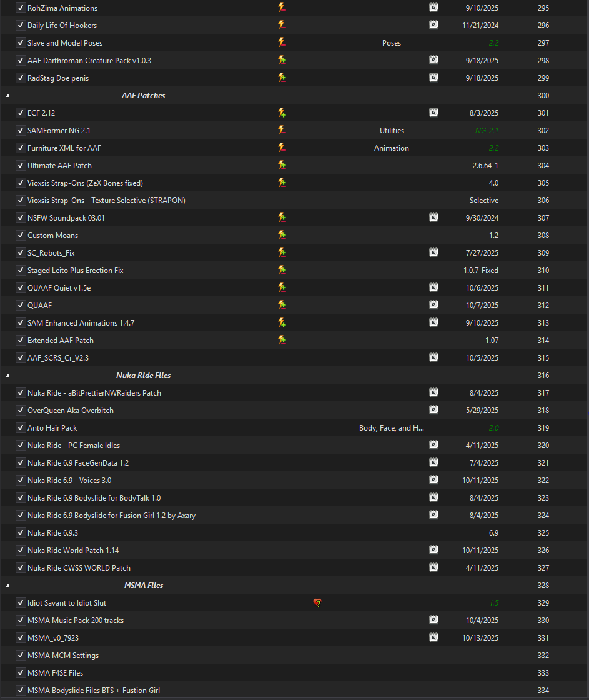Viewport: 589px width, 700px height.
Task: Click the conflict icon for AAF Darthroman Creature Pack
Action: click(282, 60)
